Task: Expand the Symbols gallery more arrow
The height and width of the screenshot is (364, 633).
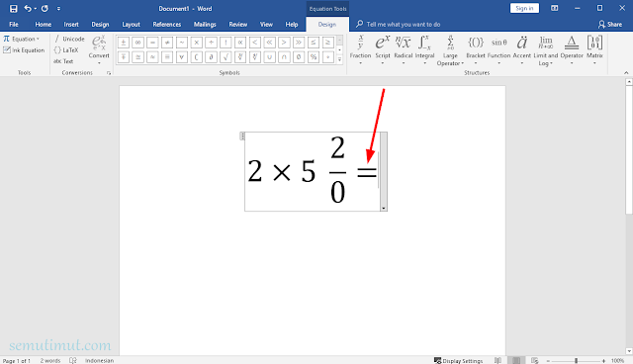Action: 339,59
